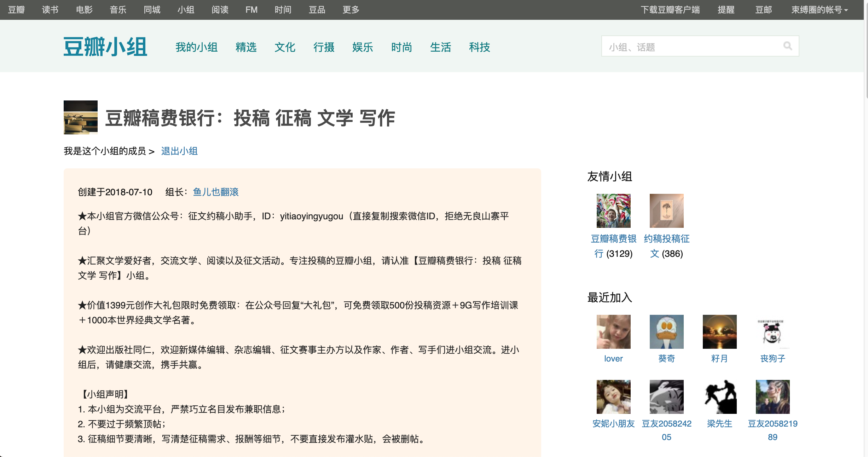Click 下载豆瓣客户端 link
Screen dimensions: 868x457
click(x=670, y=10)
